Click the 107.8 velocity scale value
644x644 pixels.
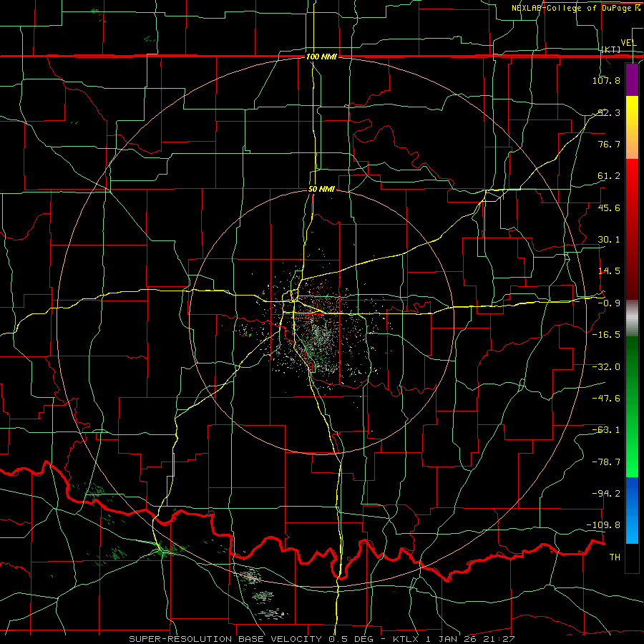tap(606, 80)
